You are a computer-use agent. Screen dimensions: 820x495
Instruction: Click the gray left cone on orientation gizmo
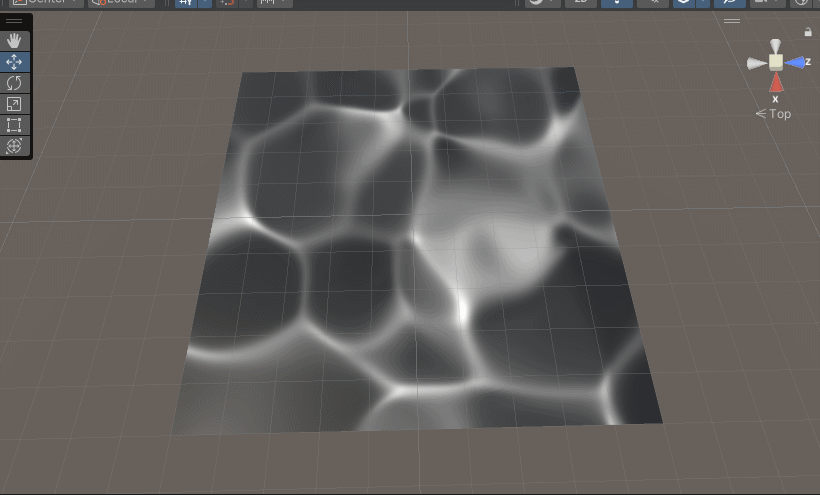point(756,63)
